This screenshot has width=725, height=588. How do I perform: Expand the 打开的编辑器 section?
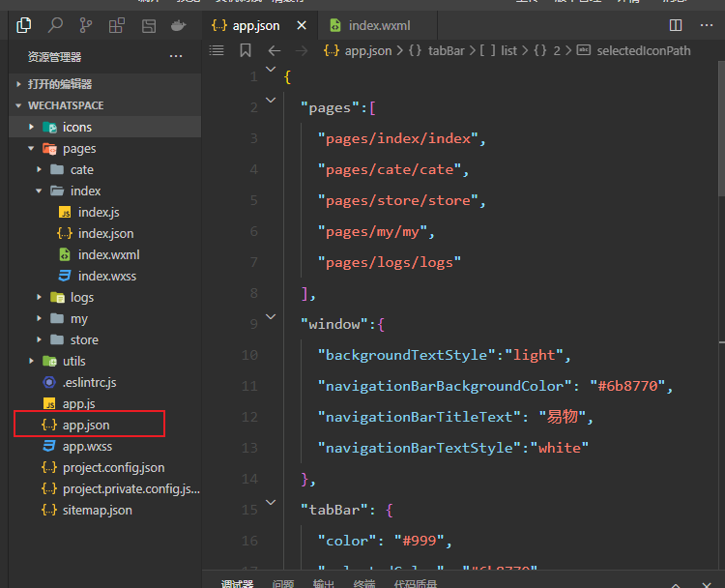[x=105, y=84]
